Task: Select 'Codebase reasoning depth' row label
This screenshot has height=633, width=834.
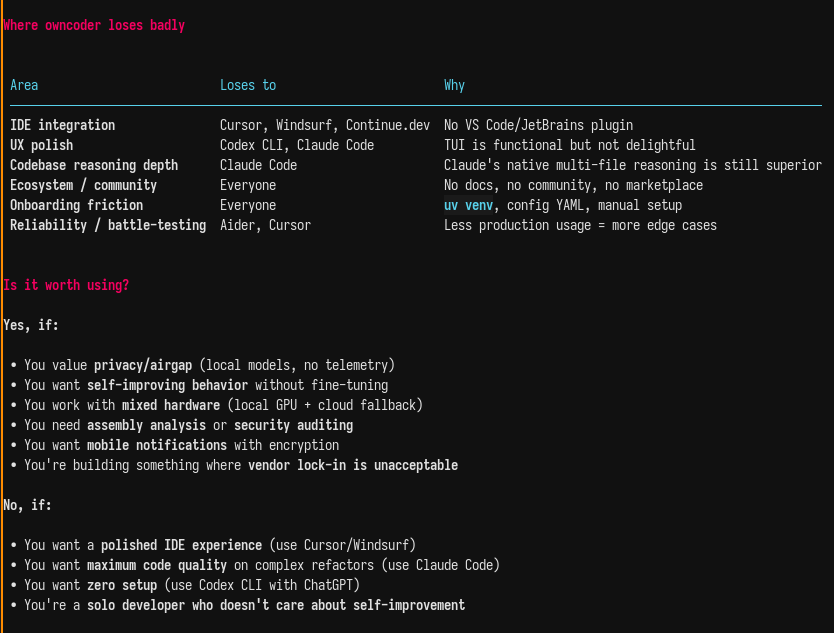Action: click(94, 165)
